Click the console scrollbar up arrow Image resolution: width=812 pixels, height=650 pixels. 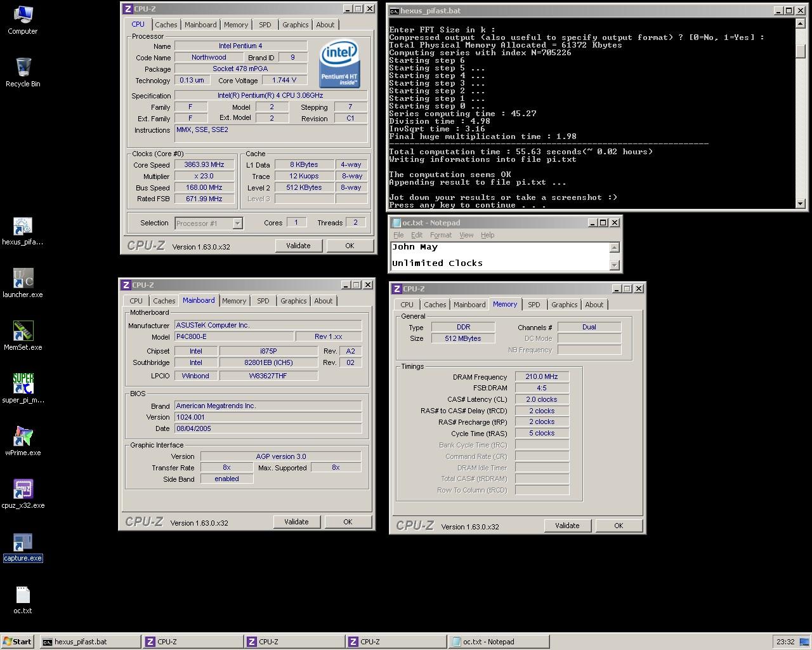800,24
